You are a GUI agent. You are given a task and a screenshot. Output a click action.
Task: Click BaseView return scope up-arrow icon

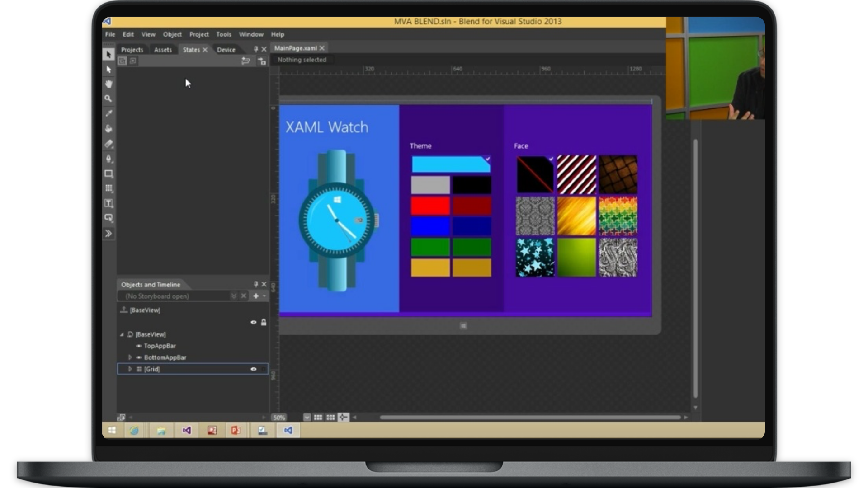123,310
